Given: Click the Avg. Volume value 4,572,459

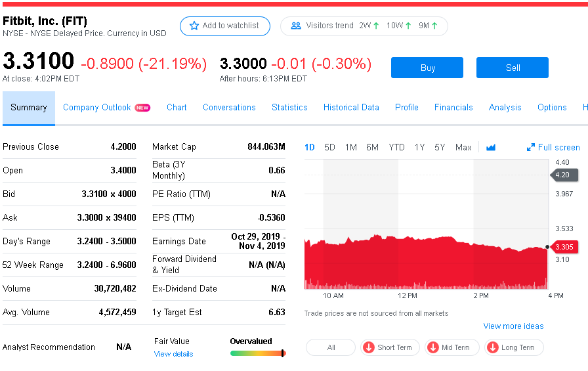Looking at the screenshot, I should click(x=117, y=313).
